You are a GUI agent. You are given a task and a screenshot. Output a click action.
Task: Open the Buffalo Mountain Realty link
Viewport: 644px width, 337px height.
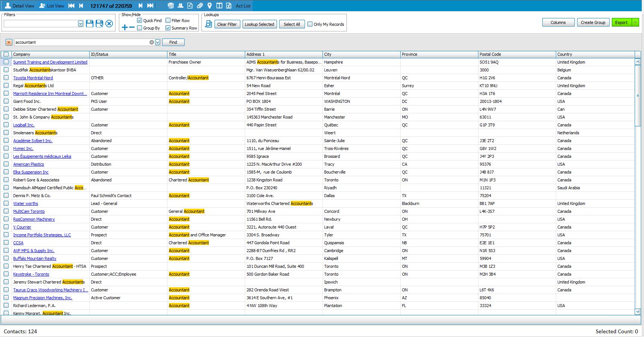click(35, 258)
